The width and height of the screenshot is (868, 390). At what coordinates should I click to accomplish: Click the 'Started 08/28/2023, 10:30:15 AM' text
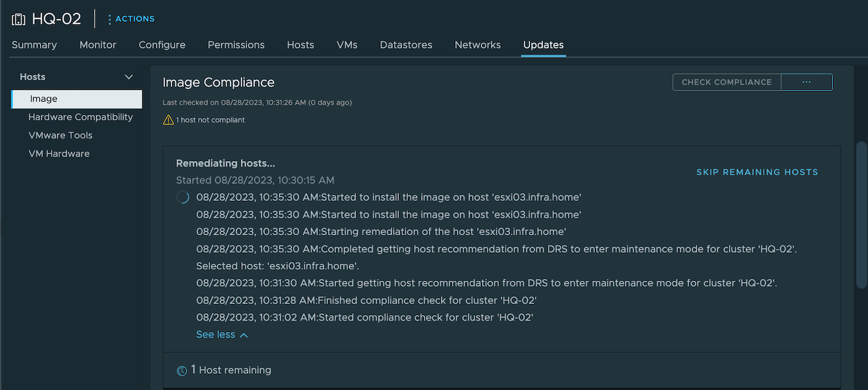[x=256, y=180]
